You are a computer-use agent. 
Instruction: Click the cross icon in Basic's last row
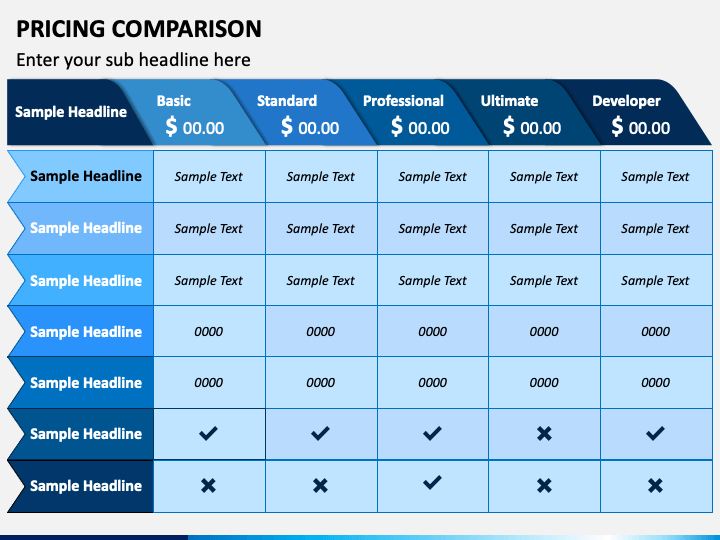click(208, 485)
